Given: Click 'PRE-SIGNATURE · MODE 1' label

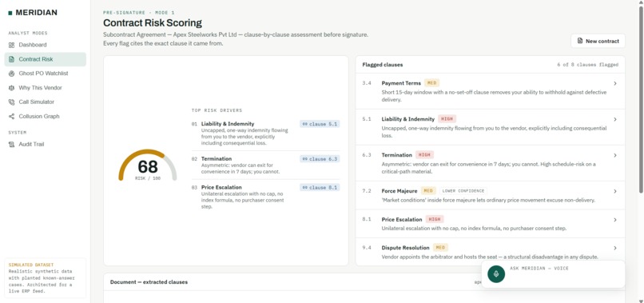Looking at the screenshot, I should pyautogui.click(x=139, y=13).
